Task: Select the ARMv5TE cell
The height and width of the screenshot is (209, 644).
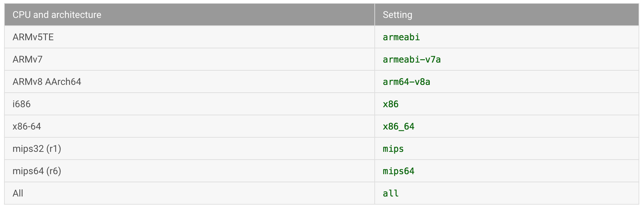Action: click(x=33, y=37)
